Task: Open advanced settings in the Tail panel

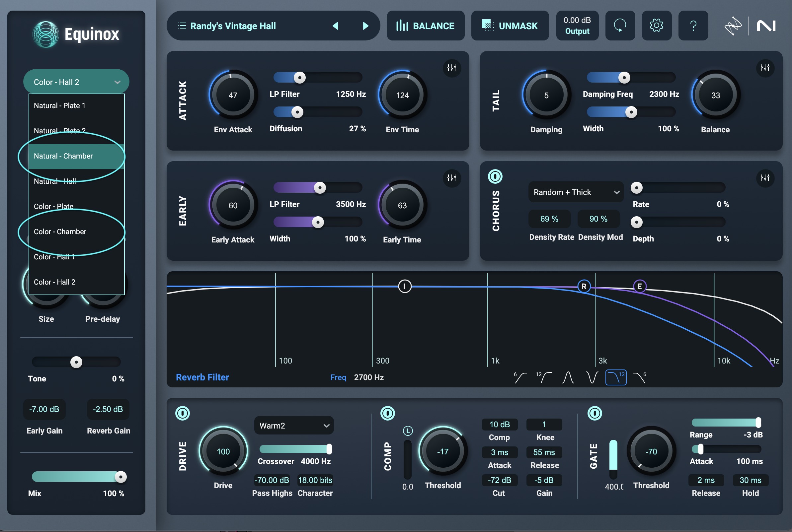Action: pyautogui.click(x=765, y=68)
